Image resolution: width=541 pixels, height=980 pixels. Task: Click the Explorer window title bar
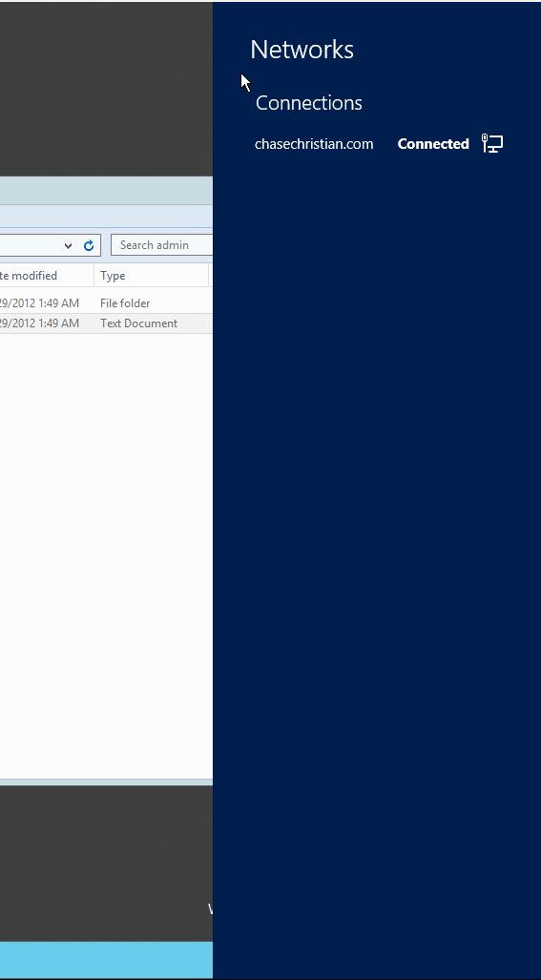[106, 191]
